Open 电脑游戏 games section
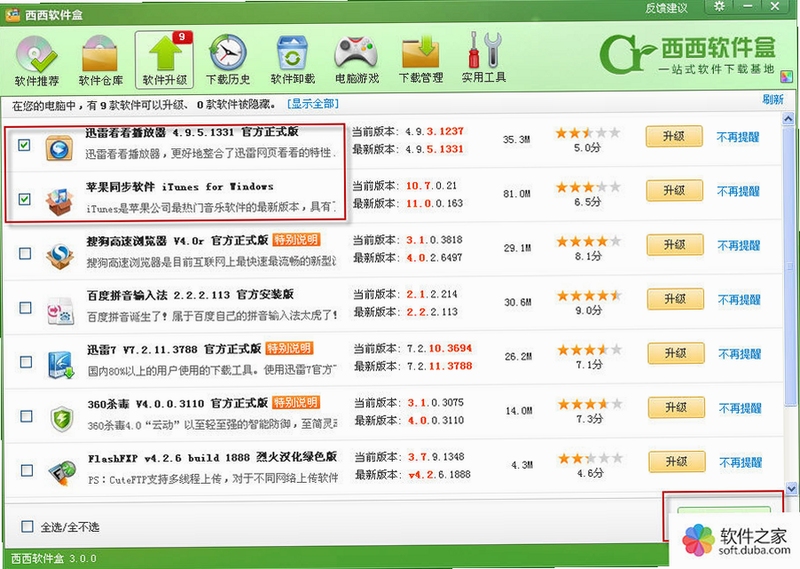800x569 pixels. 357,60
